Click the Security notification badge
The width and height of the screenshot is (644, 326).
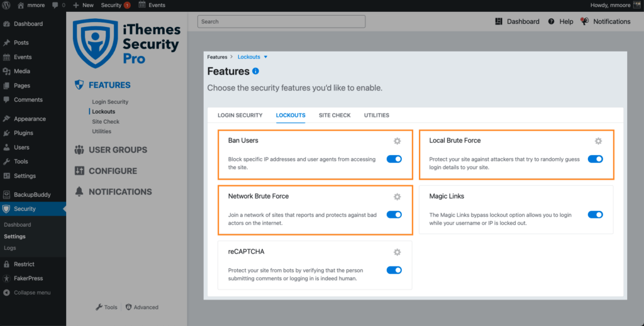[x=127, y=5]
